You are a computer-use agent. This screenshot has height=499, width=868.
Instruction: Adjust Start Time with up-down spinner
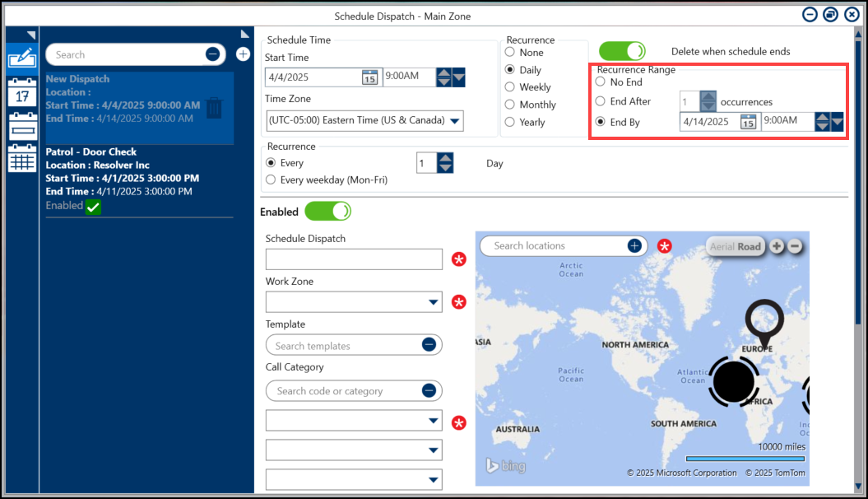[444, 77]
